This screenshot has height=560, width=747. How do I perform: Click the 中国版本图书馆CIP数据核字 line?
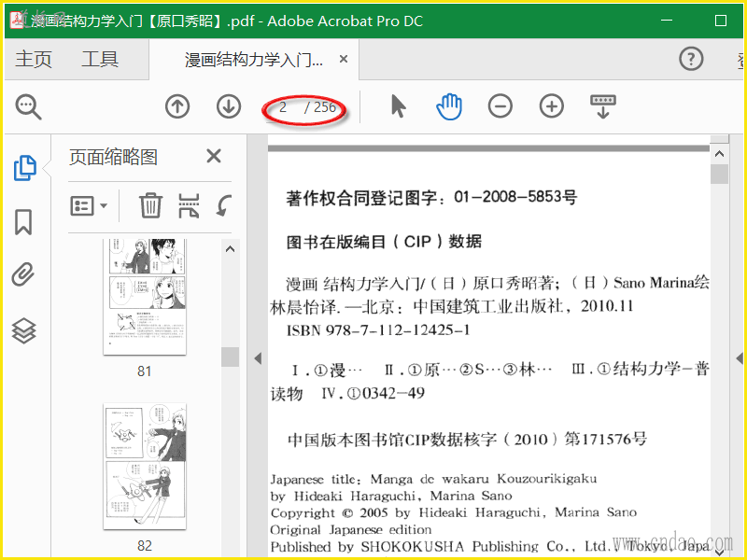pos(468,439)
